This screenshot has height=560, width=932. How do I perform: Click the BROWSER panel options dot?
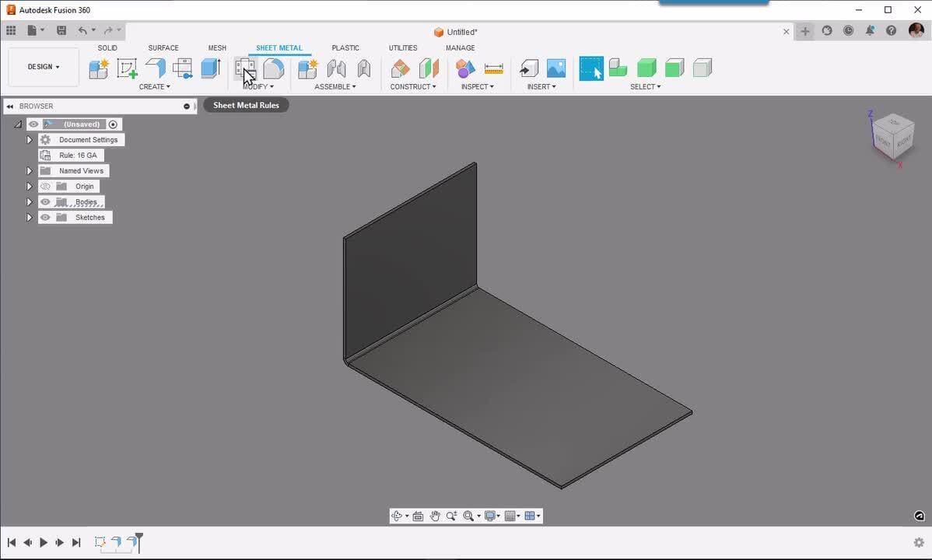187,107
